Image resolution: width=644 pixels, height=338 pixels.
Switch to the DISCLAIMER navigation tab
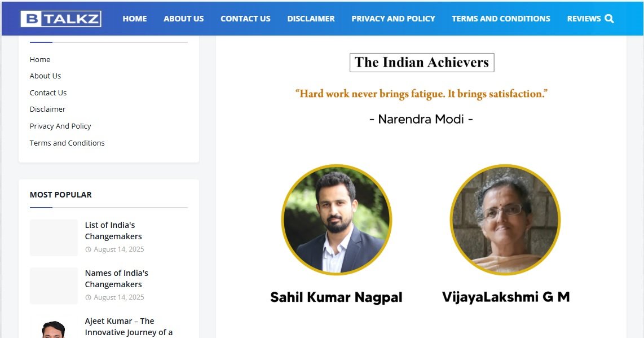(x=311, y=18)
